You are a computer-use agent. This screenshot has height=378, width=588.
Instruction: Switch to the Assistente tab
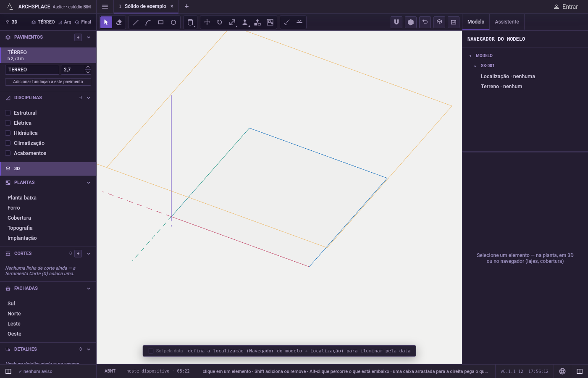coord(507,22)
